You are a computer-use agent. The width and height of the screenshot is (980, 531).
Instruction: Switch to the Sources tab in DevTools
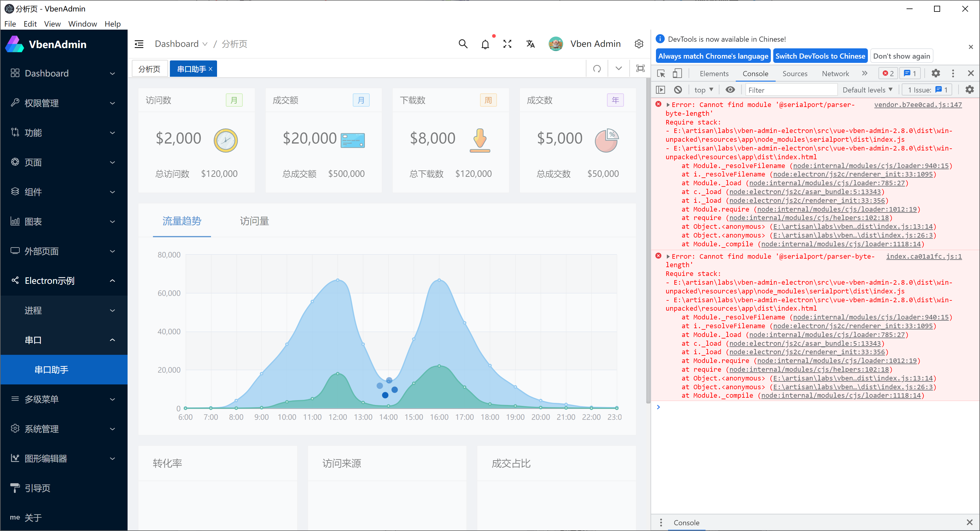(795, 73)
